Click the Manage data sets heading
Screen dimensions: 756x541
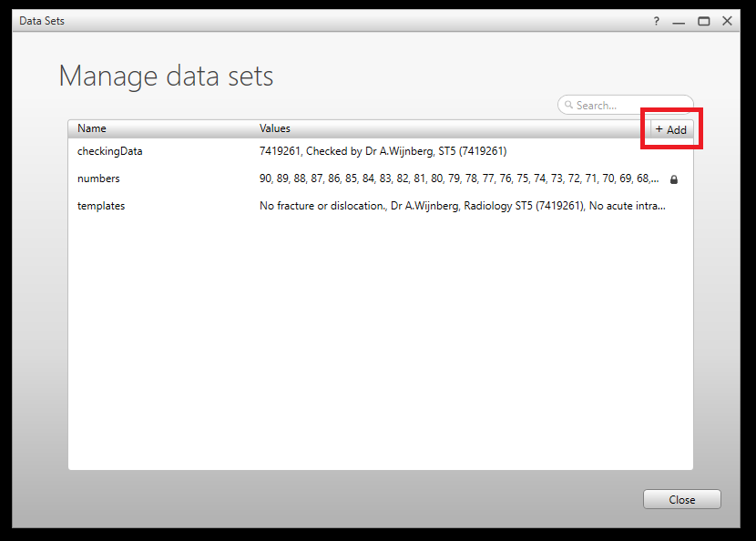[x=166, y=76]
